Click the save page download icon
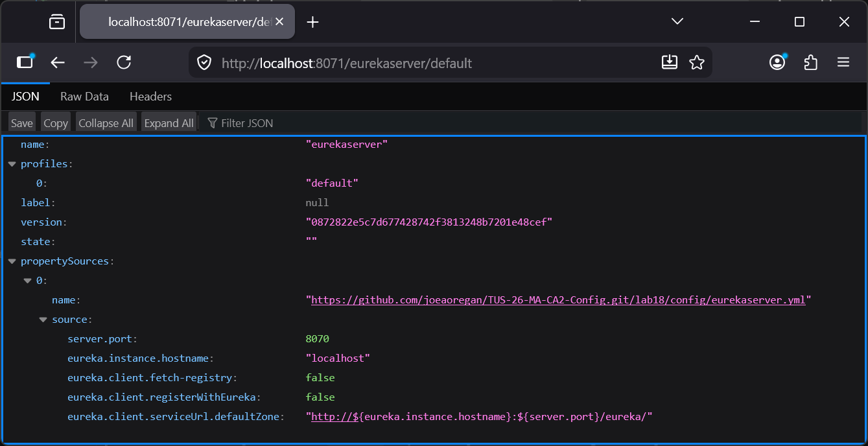868x446 pixels. pyautogui.click(x=670, y=62)
